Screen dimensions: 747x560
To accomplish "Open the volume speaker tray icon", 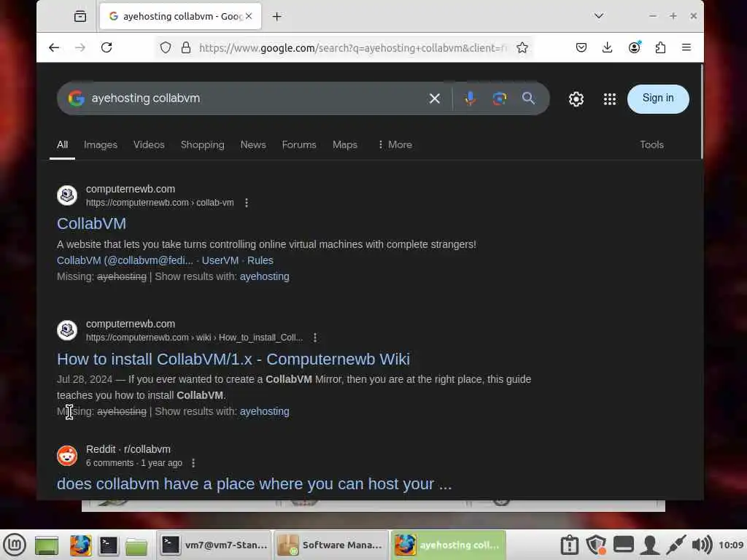I will [702, 545].
